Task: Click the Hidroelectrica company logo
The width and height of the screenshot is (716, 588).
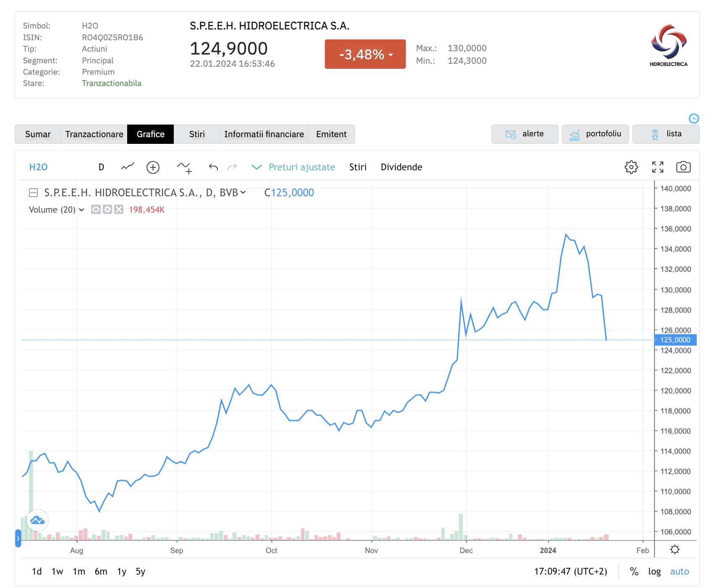Action: pos(669,45)
